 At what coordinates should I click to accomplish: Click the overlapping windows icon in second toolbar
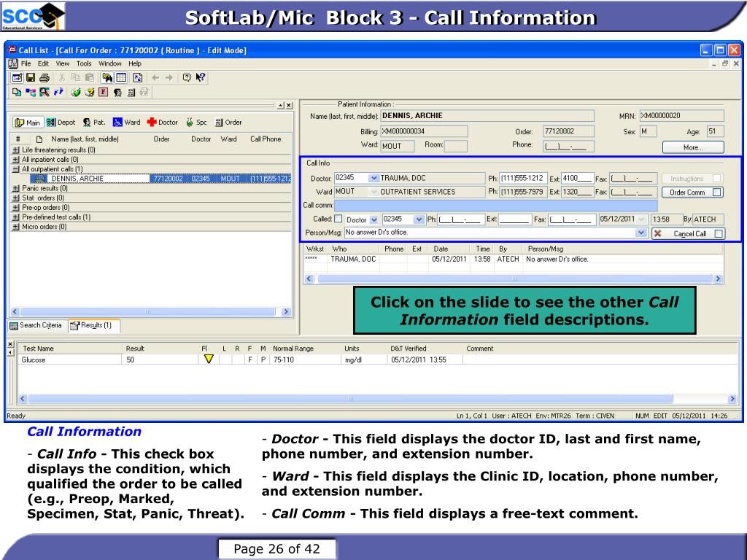coord(17,92)
